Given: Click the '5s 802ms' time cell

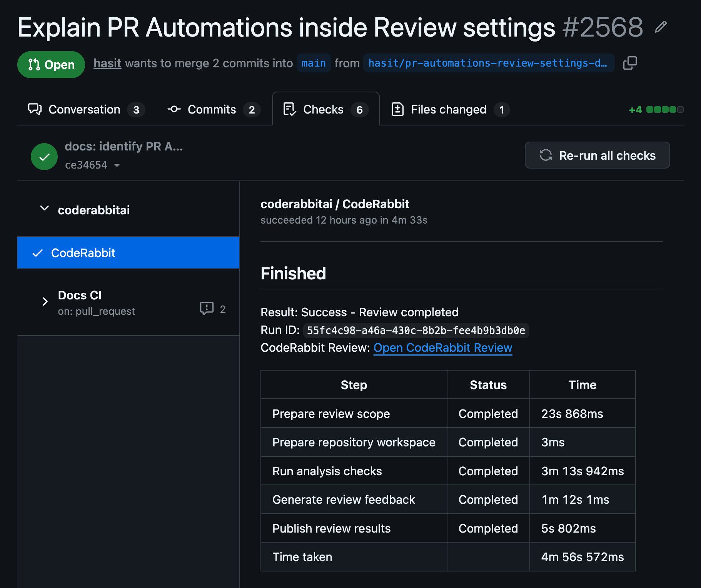Looking at the screenshot, I should [x=582, y=528].
